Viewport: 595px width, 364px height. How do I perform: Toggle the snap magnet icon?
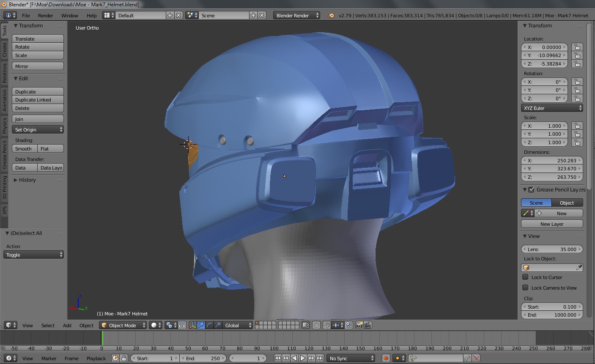click(327, 325)
